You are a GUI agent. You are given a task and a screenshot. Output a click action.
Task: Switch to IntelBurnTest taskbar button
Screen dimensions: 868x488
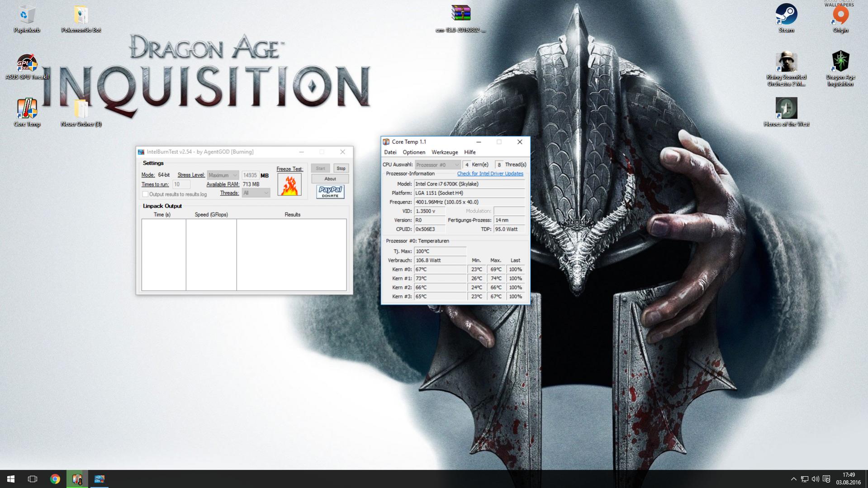click(100, 479)
